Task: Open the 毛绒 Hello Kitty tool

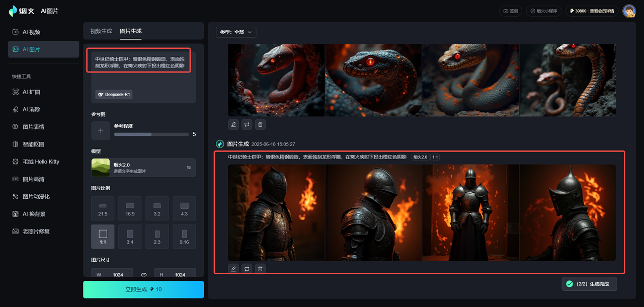Action: click(43, 162)
